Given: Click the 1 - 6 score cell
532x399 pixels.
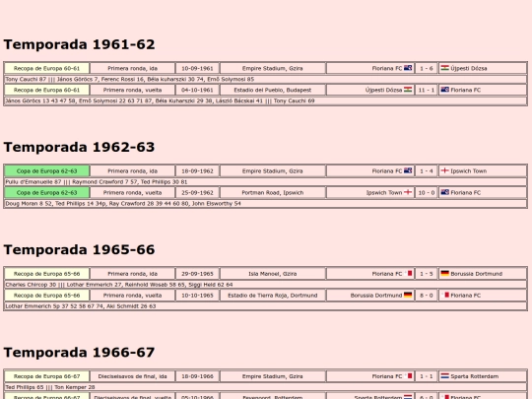Looking at the screenshot, I should tap(427, 68).
